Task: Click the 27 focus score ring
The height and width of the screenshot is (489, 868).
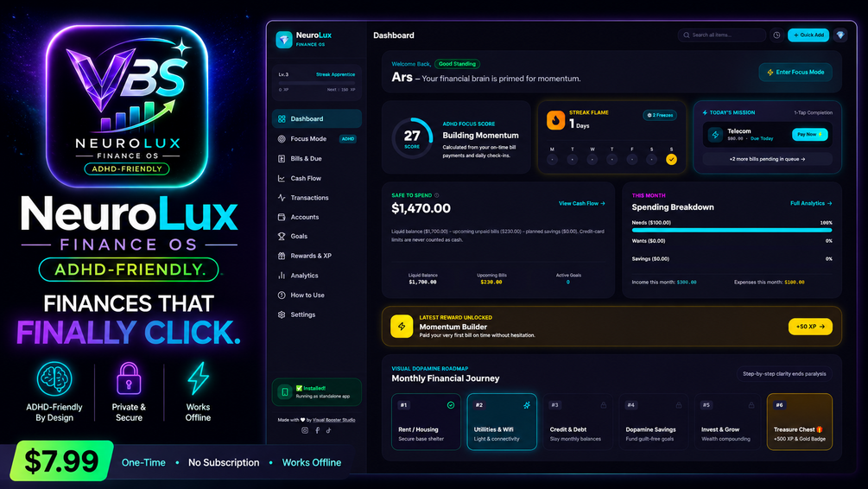Action: point(413,138)
